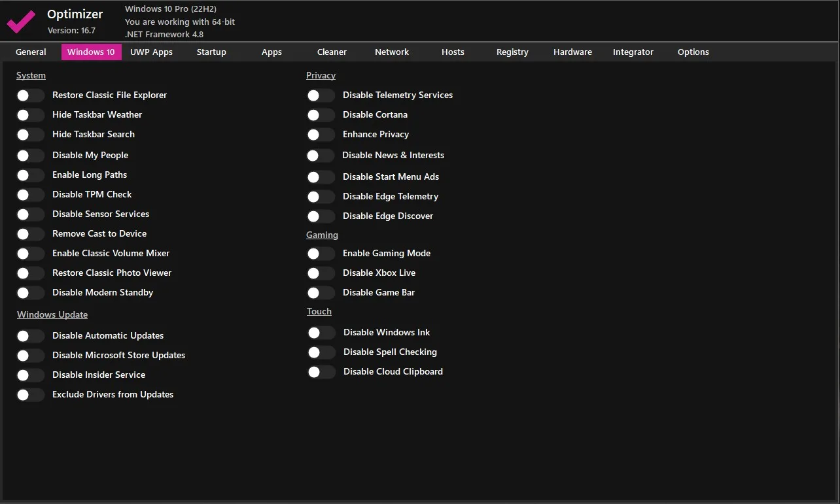Click the Windows Update section heading
The height and width of the screenshot is (504, 840).
coord(52,315)
